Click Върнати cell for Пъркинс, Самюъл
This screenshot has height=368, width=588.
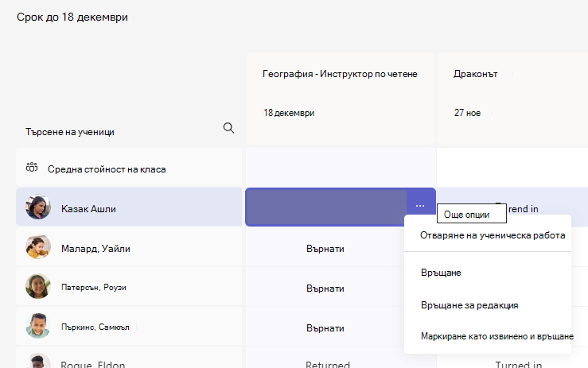[x=325, y=328]
